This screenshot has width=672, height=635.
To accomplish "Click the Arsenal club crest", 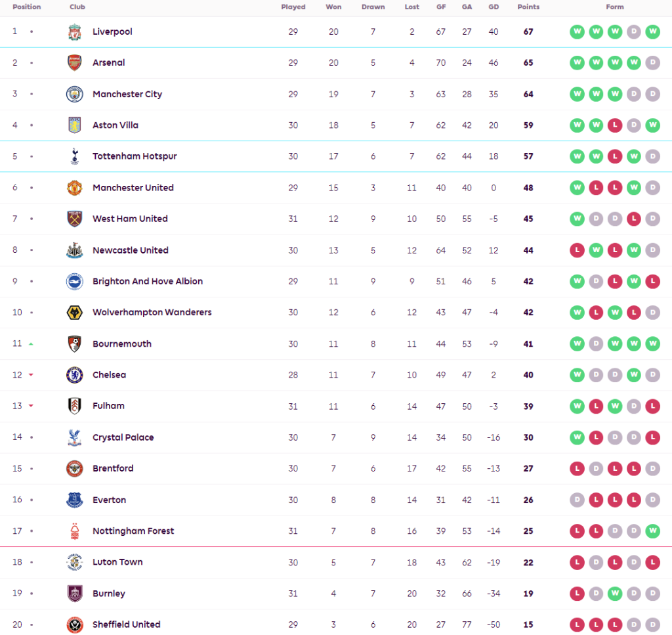I will [74, 63].
